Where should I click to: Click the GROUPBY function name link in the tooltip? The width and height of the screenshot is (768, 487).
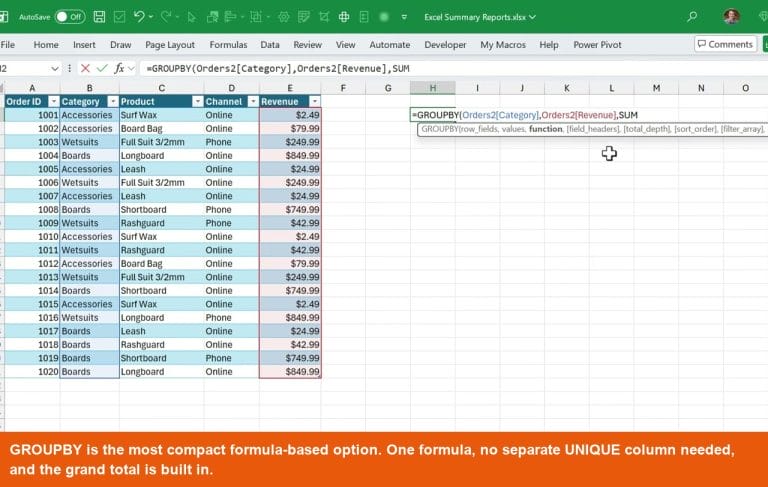(439, 129)
